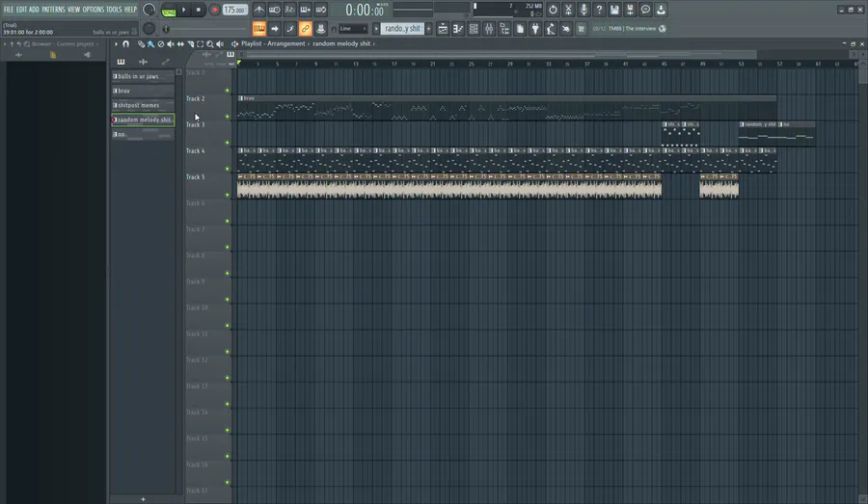Open the speech bubble chat icon
The width and height of the screenshot is (868, 504).
tap(645, 10)
